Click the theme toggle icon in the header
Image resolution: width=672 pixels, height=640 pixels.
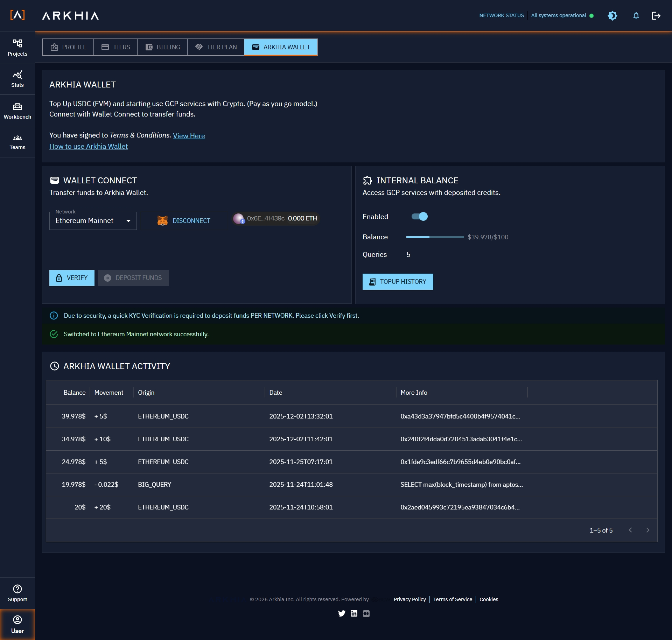click(x=612, y=16)
